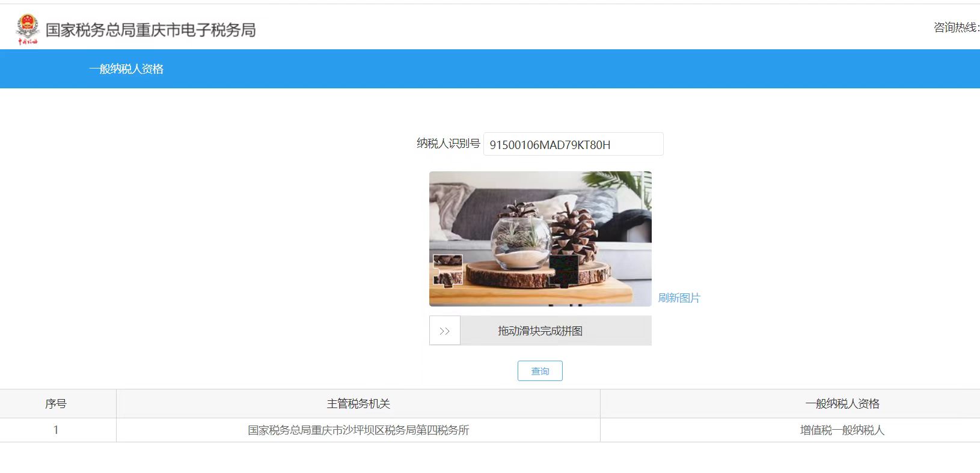
Task: Open 一般纳税人资格 tab in blue banner
Action: tap(126, 69)
